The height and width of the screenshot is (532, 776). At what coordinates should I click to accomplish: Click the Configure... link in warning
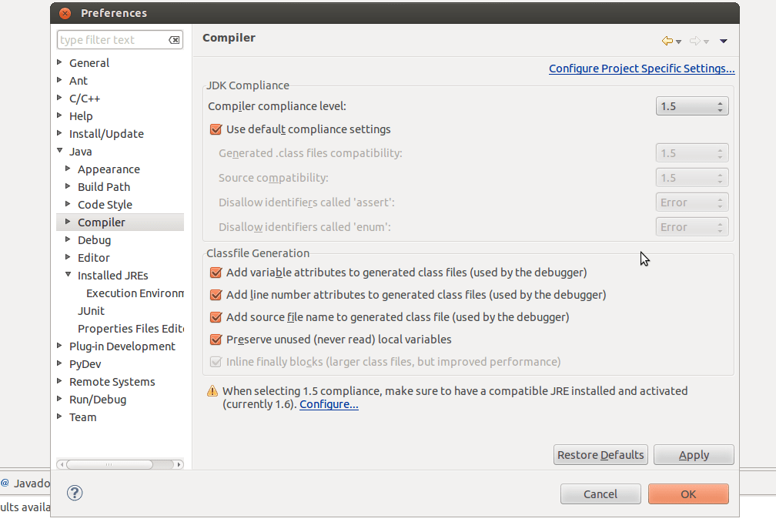pyautogui.click(x=329, y=404)
